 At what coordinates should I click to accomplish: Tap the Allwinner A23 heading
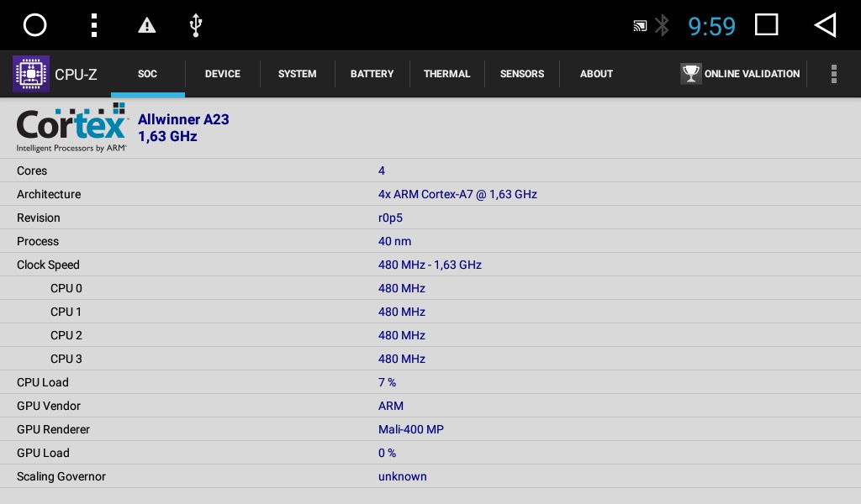[x=183, y=119]
